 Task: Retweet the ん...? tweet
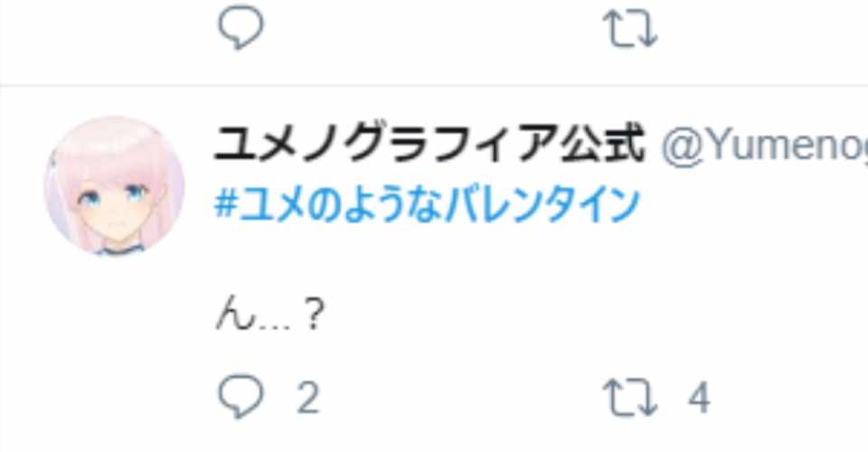pyautogui.click(x=630, y=397)
